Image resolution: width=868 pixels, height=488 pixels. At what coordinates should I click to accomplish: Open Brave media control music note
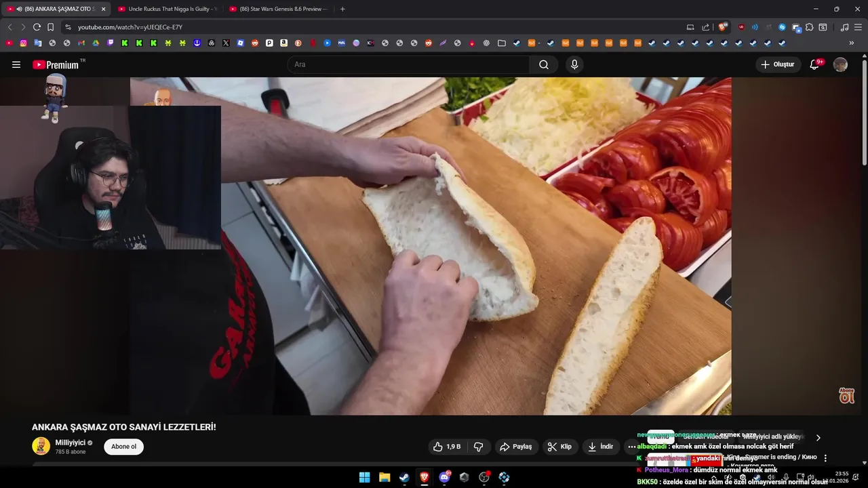click(844, 27)
